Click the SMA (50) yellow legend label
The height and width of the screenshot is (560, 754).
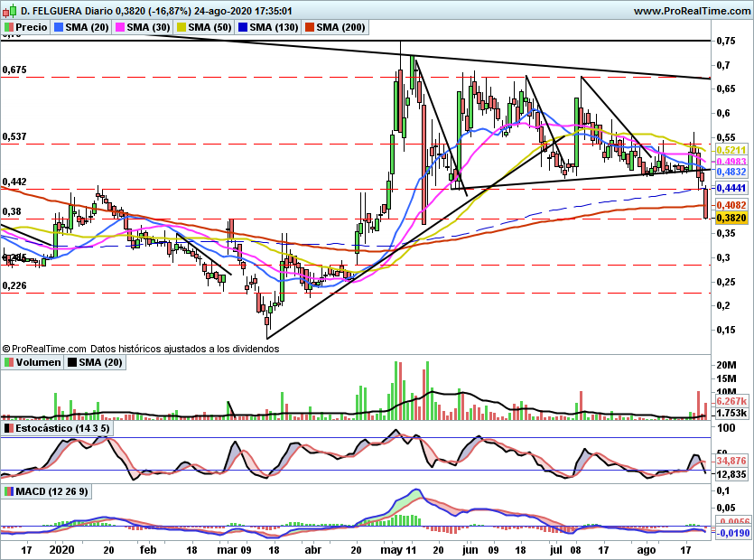[x=209, y=27]
